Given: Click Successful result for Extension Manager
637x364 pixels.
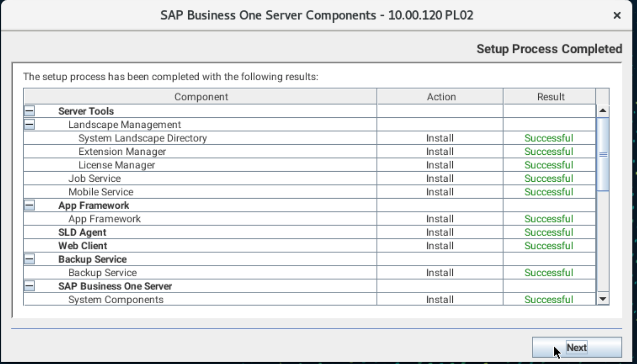Looking at the screenshot, I should (x=549, y=151).
